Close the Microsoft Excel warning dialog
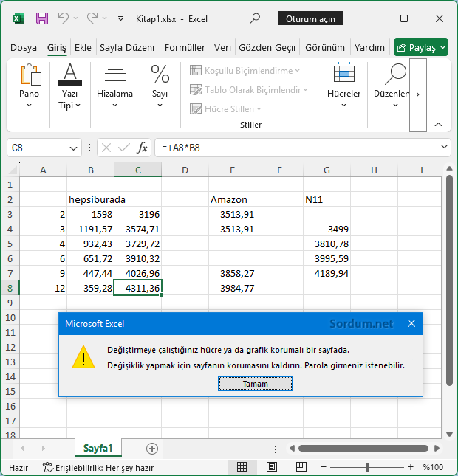This screenshot has height=476, width=458. coord(411,324)
